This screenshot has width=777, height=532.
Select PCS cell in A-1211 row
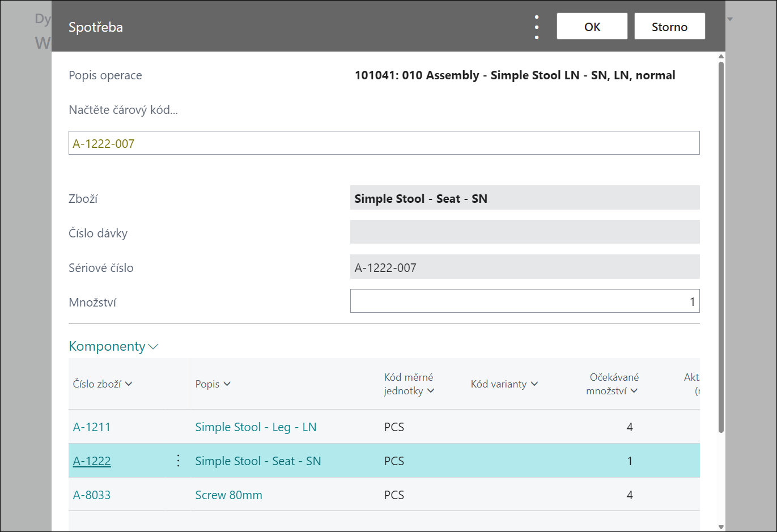click(x=394, y=427)
